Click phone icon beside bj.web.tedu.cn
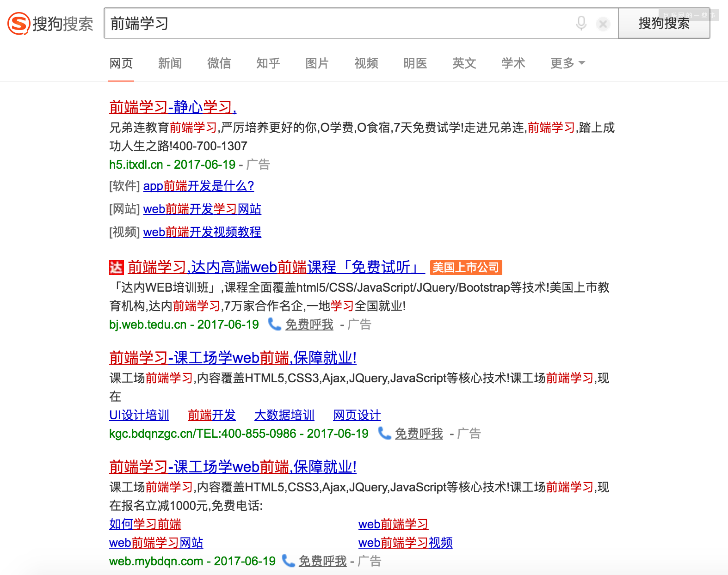 275,324
